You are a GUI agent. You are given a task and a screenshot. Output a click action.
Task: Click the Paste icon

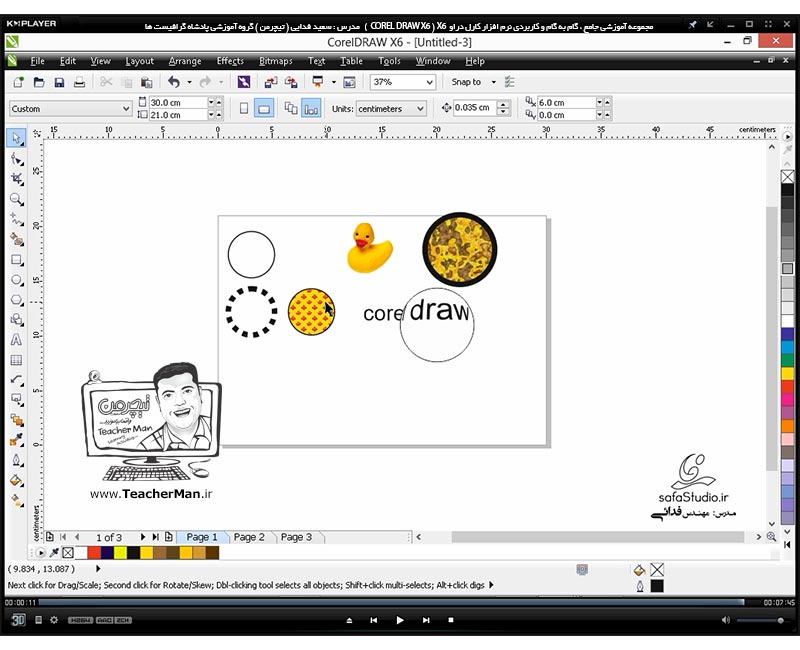tap(147, 82)
